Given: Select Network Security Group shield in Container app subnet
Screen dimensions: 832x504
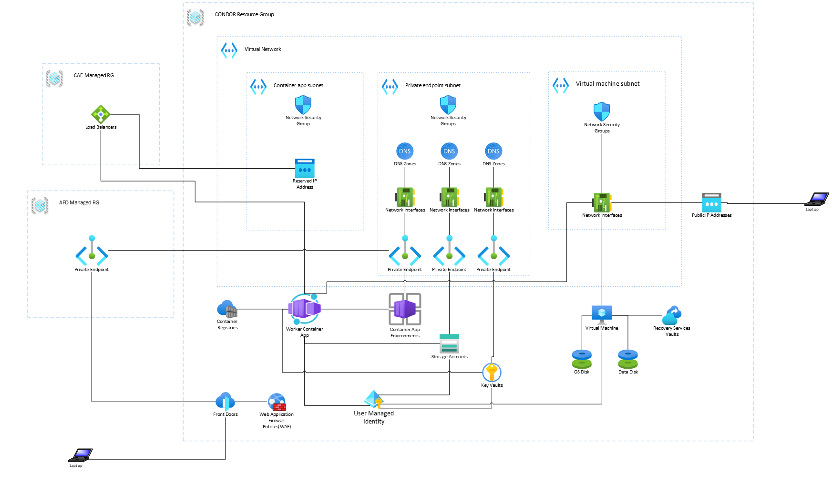Looking at the screenshot, I should click(x=303, y=105).
